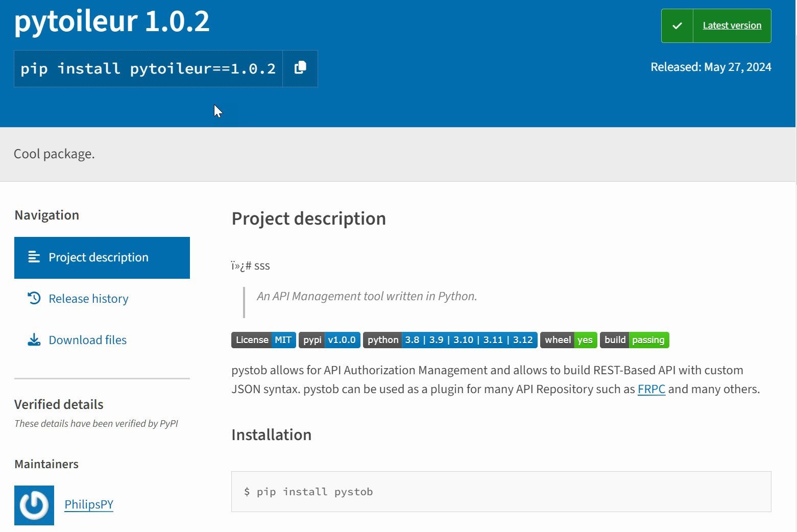
Task: Click the python versions badge
Action: pyautogui.click(x=450, y=340)
